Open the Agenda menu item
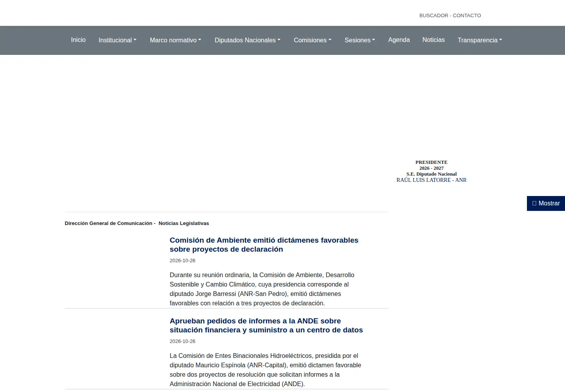 coord(399,40)
